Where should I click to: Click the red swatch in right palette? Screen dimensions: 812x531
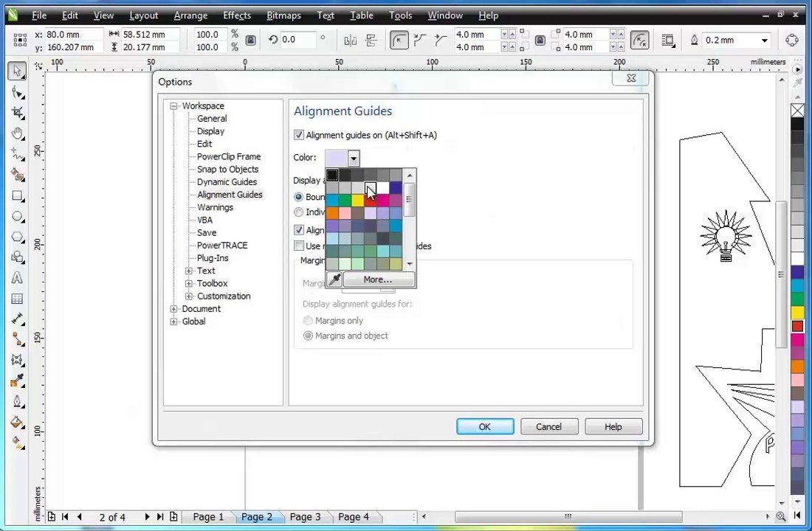click(797, 327)
